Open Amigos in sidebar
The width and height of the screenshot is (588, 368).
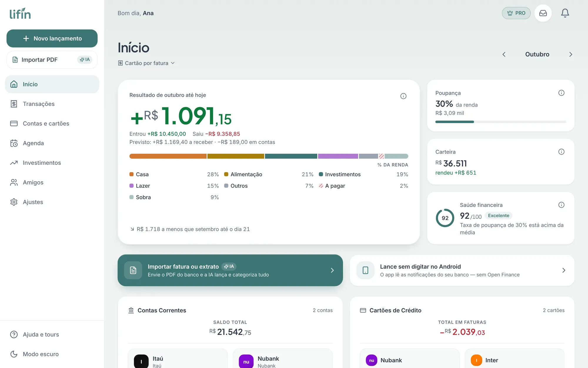pyautogui.click(x=52, y=182)
